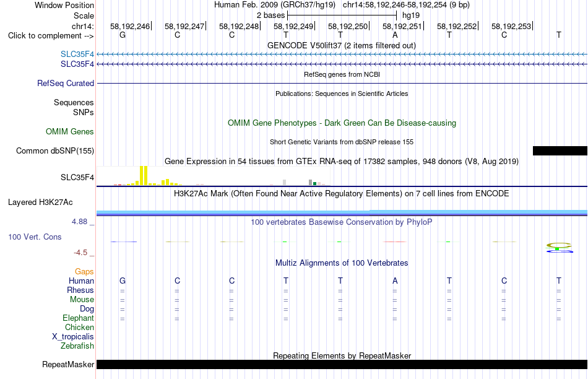
Task: Open the GTEx SLC35F4 expression bar chart
Action: pos(214,176)
